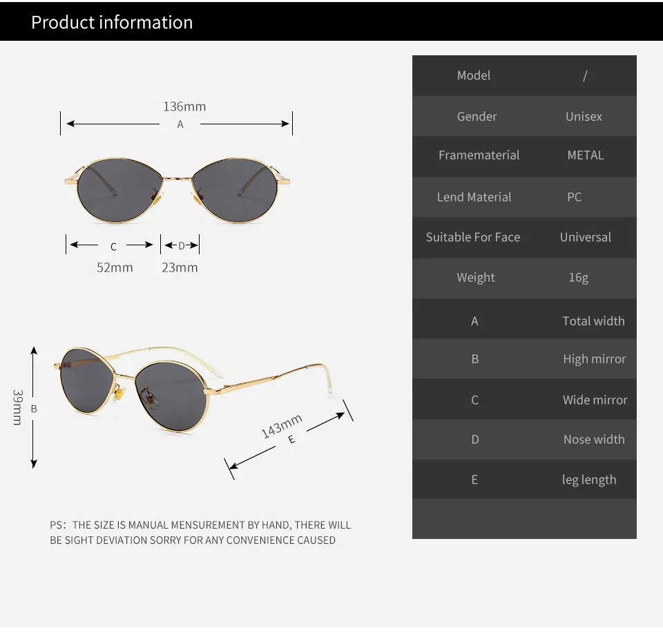Click the Total width description cell
This screenshot has width=663, height=644.
(593, 321)
